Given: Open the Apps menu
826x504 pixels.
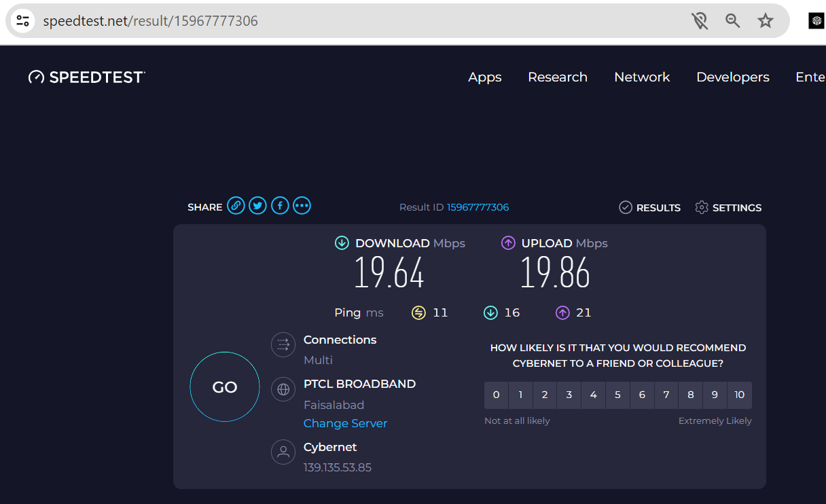Looking at the screenshot, I should tap(485, 77).
